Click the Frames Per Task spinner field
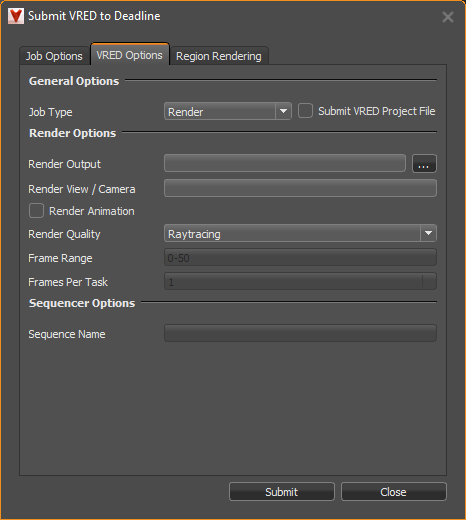 click(300, 281)
